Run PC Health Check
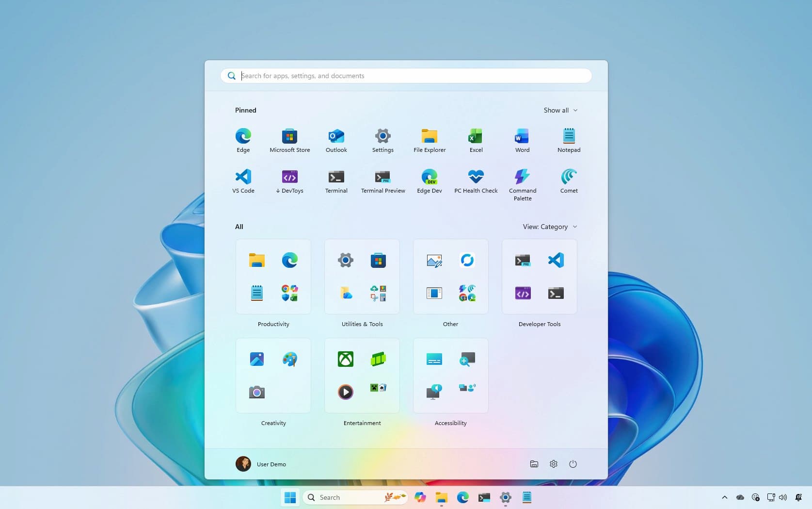The height and width of the screenshot is (509, 812). [x=476, y=181]
